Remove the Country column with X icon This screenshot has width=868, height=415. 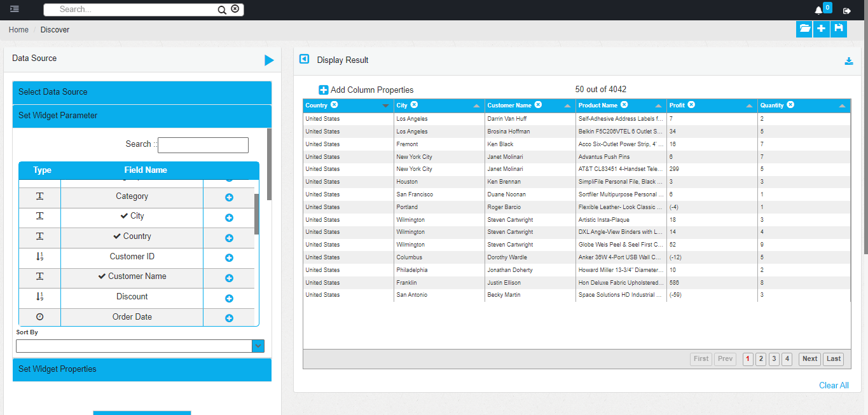[334, 105]
